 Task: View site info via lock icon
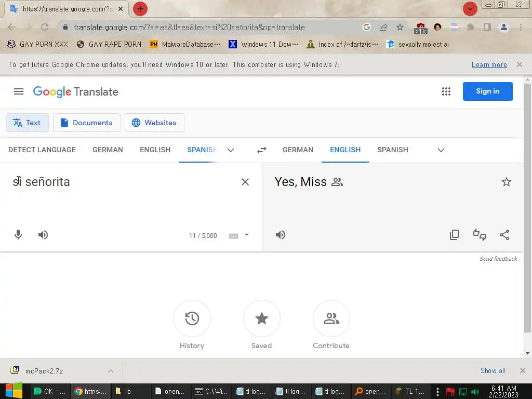[65, 27]
